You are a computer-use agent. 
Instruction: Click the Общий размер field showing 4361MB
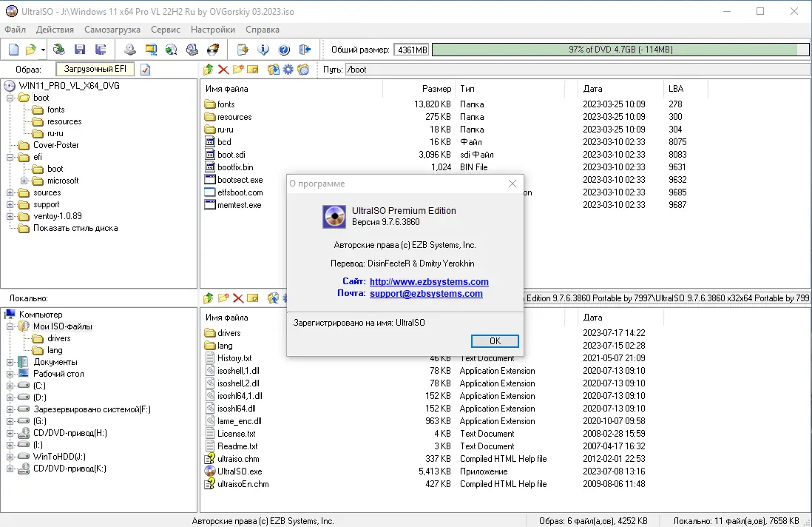click(411, 50)
